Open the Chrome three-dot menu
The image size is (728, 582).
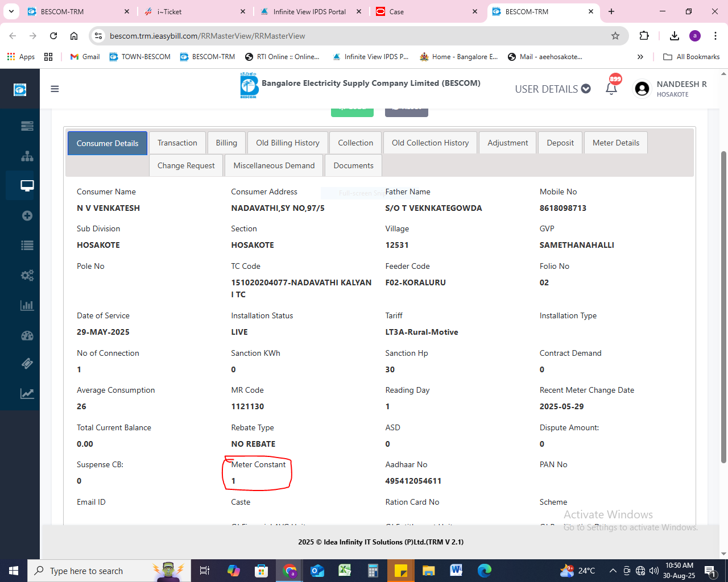click(715, 36)
